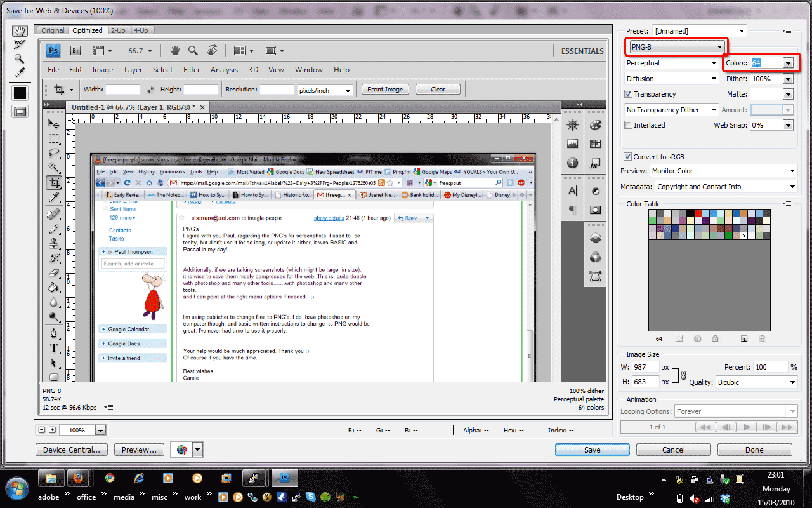Click the delete color trash icon
Viewport: 812px width, 508px height.
pos(762,339)
